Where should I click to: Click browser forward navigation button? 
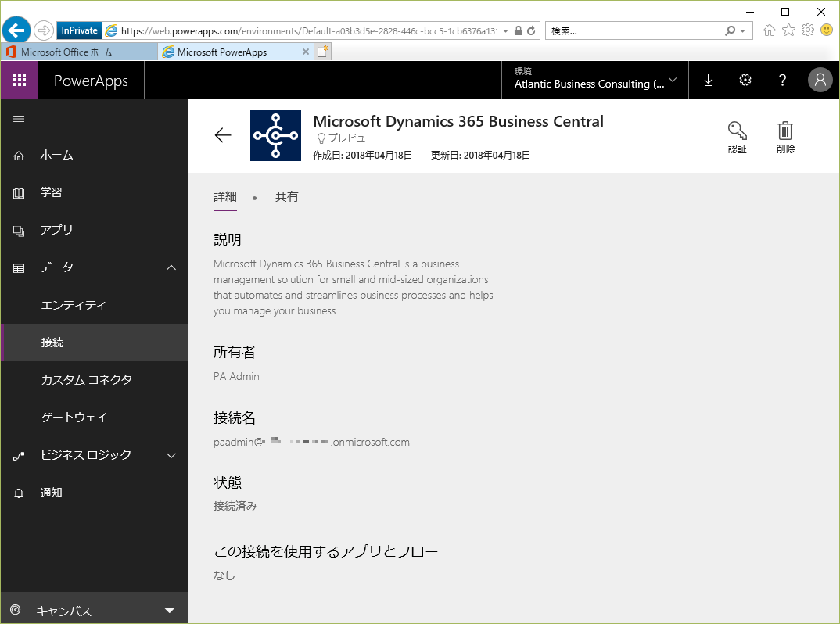click(x=44, y=30)
